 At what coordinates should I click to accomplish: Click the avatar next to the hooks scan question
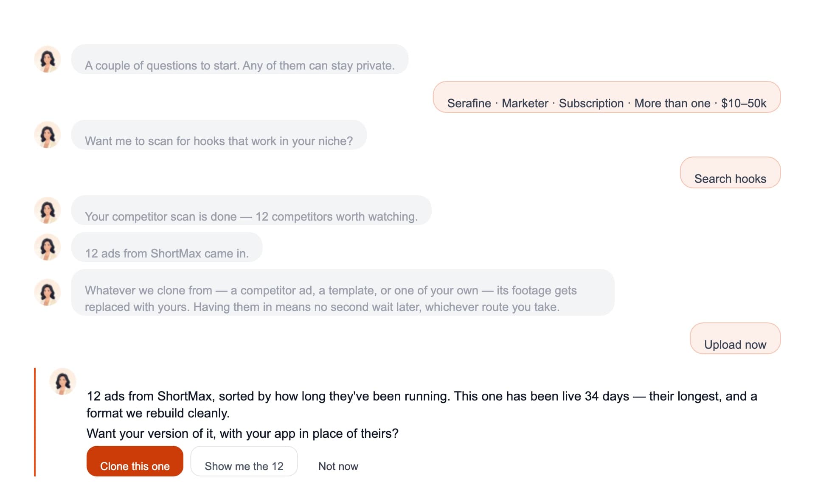pyautogui.click(x=48, y=134)
